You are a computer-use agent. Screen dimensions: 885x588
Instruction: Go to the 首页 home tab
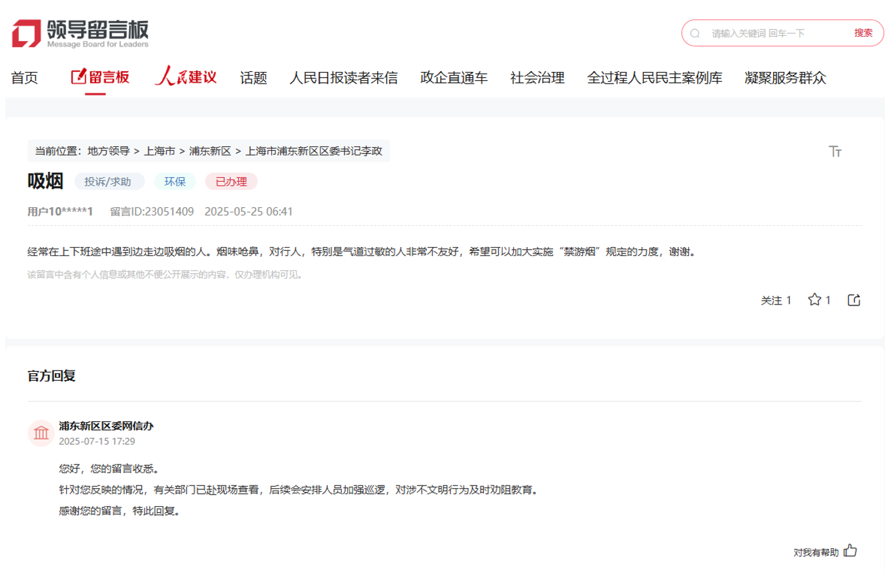click(x=25, y=78)
